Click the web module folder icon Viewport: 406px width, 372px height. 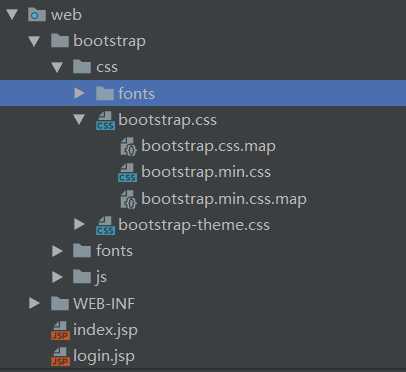pyautogui.click(x=37, y=15)
